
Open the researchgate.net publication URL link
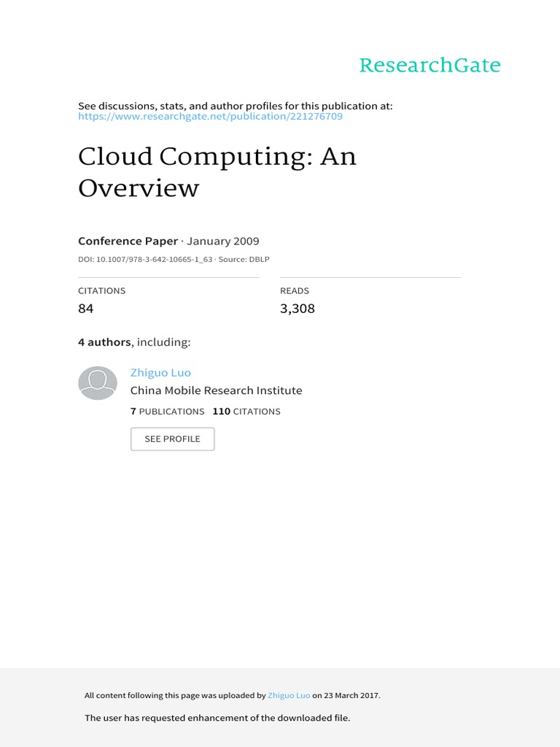[210, 116]
